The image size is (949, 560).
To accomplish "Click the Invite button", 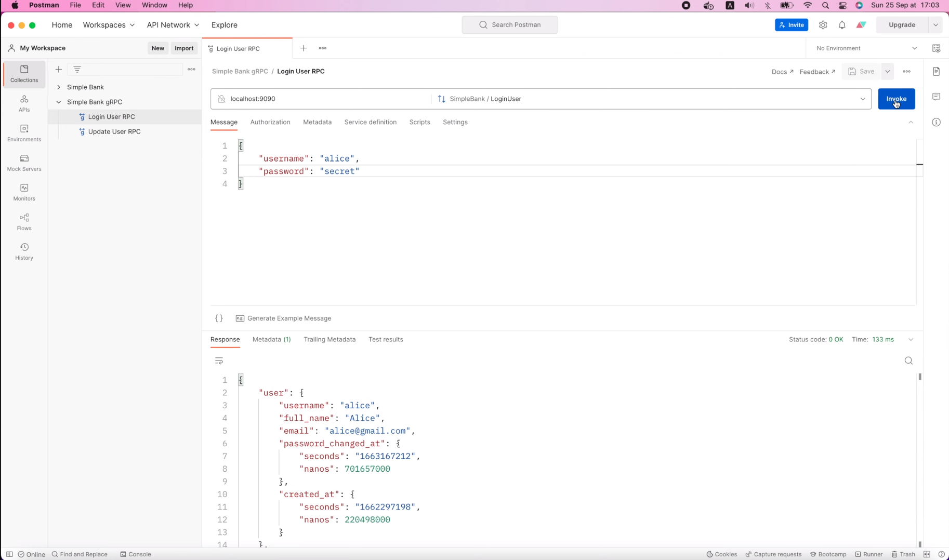I will (792, 25).
